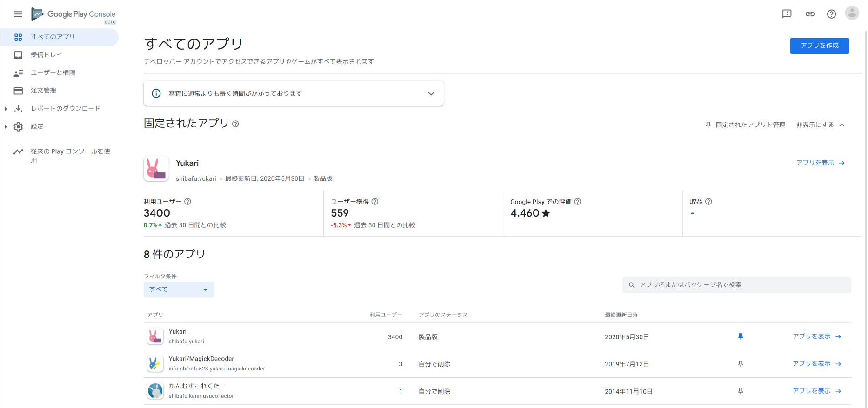Image resolution: width=868 pixels, height=408 pixels.
Task: Click 固定されたアプリを管理 link
Action: [x=745, y=125]
